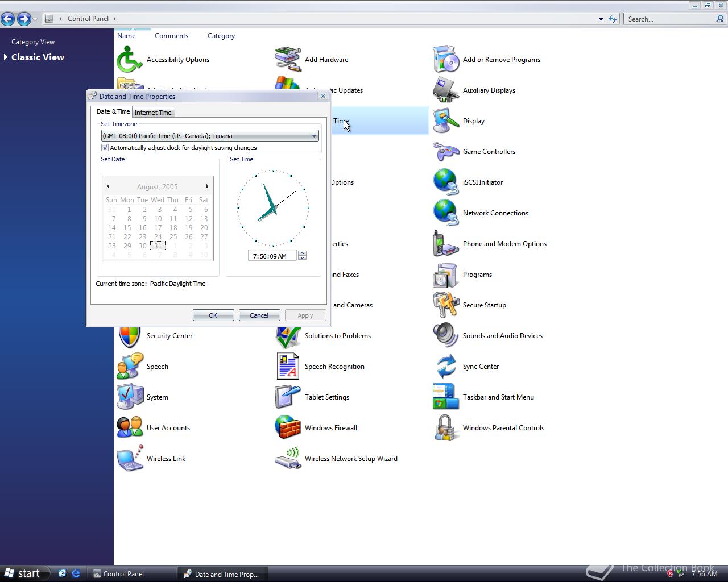Switch to Internet Time tab
The height and width of the screenshot is (582, 728).
(x=153, y=113)
